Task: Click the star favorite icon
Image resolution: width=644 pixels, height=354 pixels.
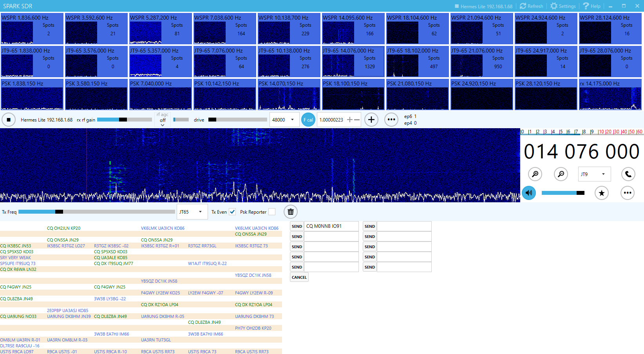Action: pos(602,192)
